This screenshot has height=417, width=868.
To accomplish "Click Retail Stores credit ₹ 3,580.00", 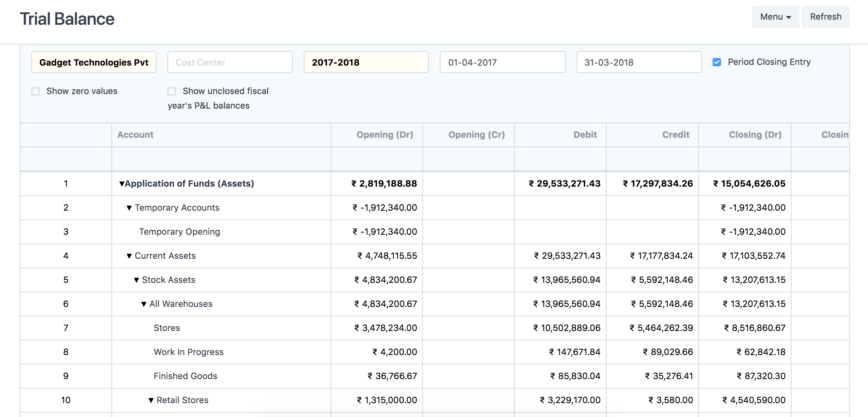I will pos(671,400).
